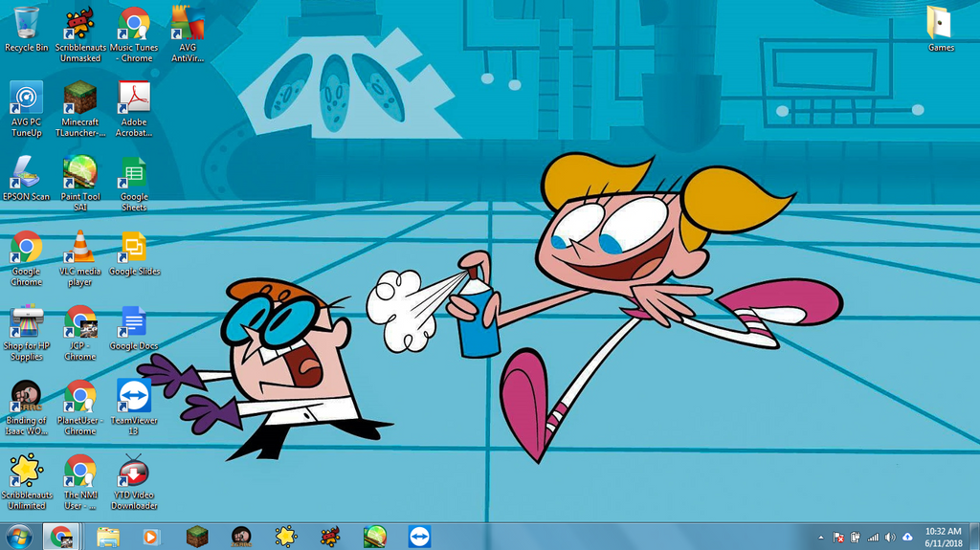The image size is (980, 550).
Task: Select TeamViewer 13 desktop icon
Action: click(x=134, y=407)
